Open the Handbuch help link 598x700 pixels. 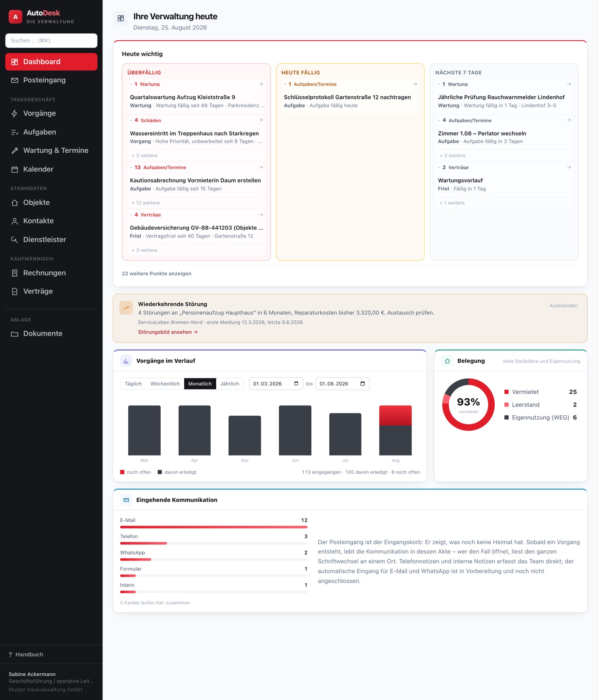(x=26, y=654)
